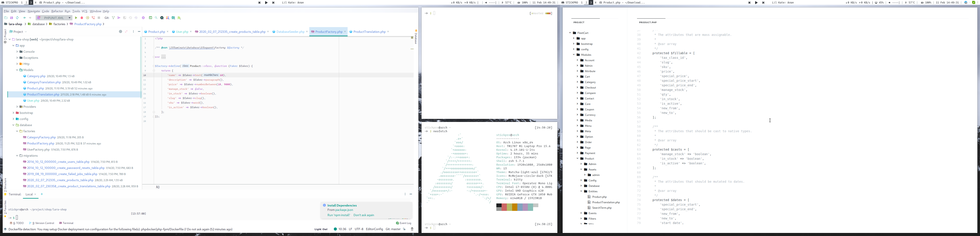Skip to next track in top bar
Screen dimensions: 980x236
(x=273, y=3)
